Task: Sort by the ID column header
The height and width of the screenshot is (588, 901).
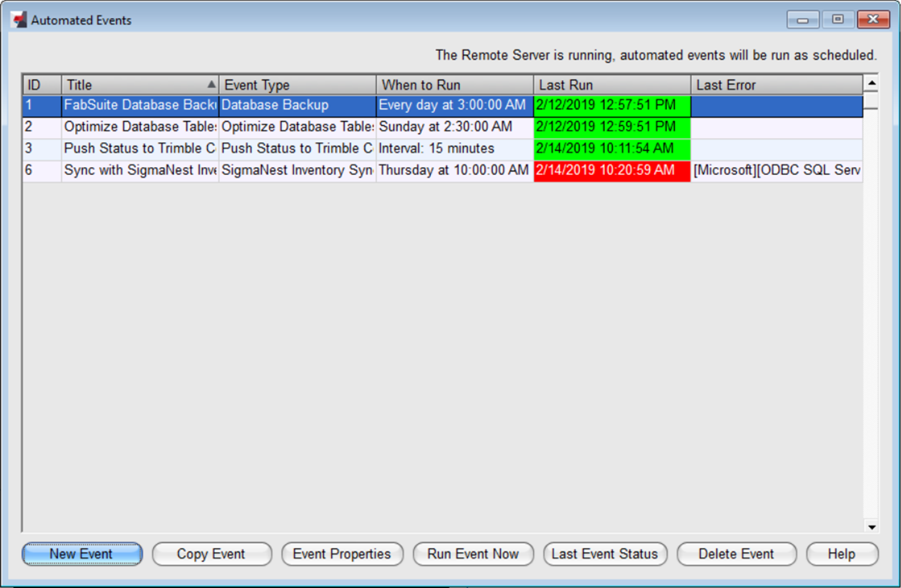Action: (42, 85)
